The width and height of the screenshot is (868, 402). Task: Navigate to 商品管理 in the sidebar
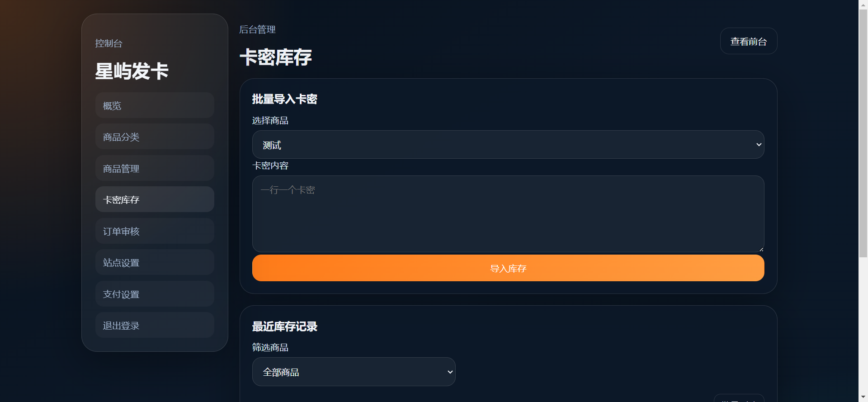click(x=155, y=168)
